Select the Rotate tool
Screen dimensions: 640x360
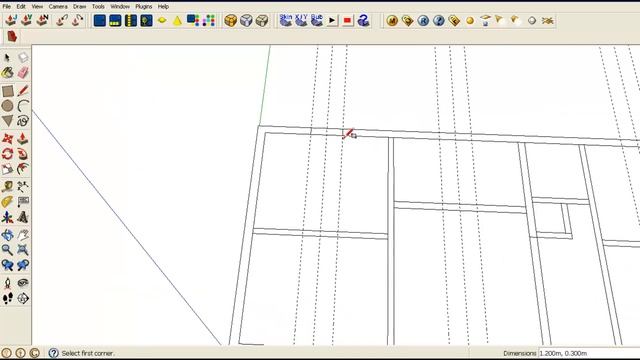7,154
